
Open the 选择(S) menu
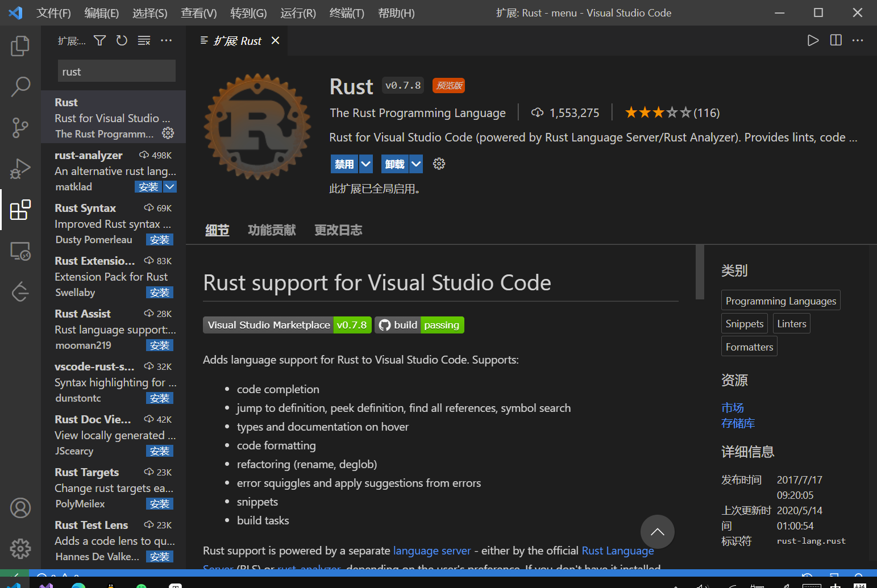pyautogui.click(x=150, y=13)
